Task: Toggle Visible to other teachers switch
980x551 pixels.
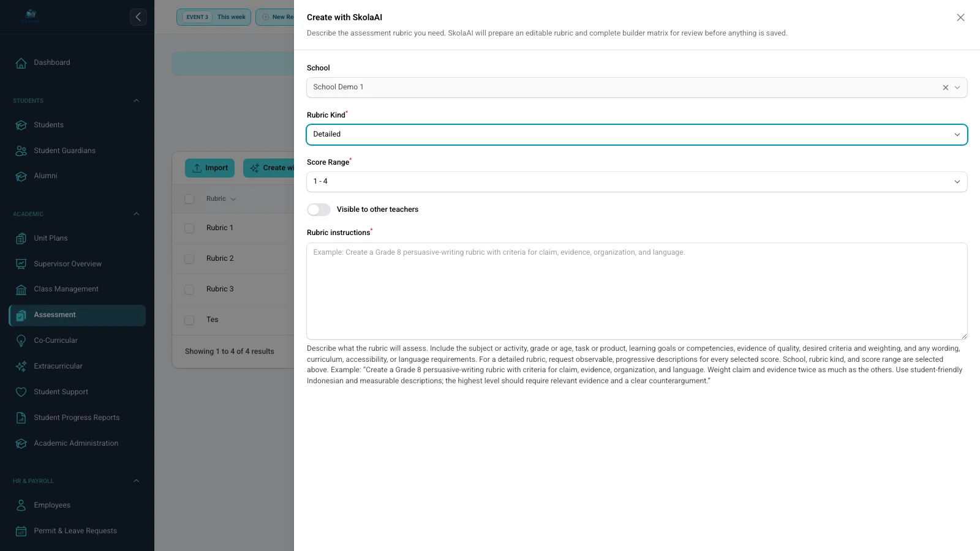Action: [318, 210]
